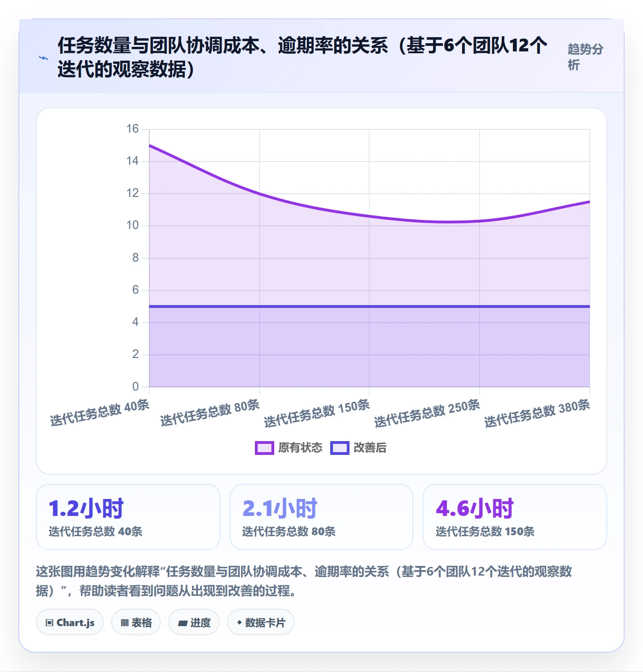Viewport: 643px width, 672px height.
Task: Click the y-axis value 4
Action: pyautogui.click(x=135, y=322)
